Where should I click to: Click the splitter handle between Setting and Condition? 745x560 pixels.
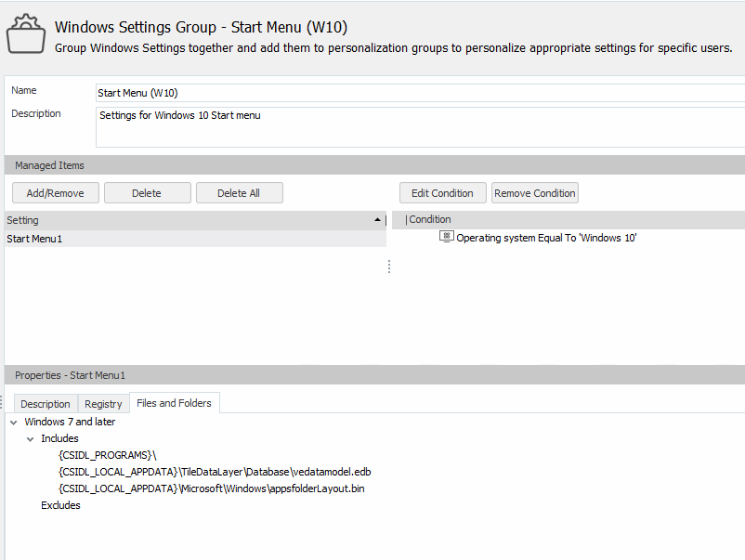(389, 267)
